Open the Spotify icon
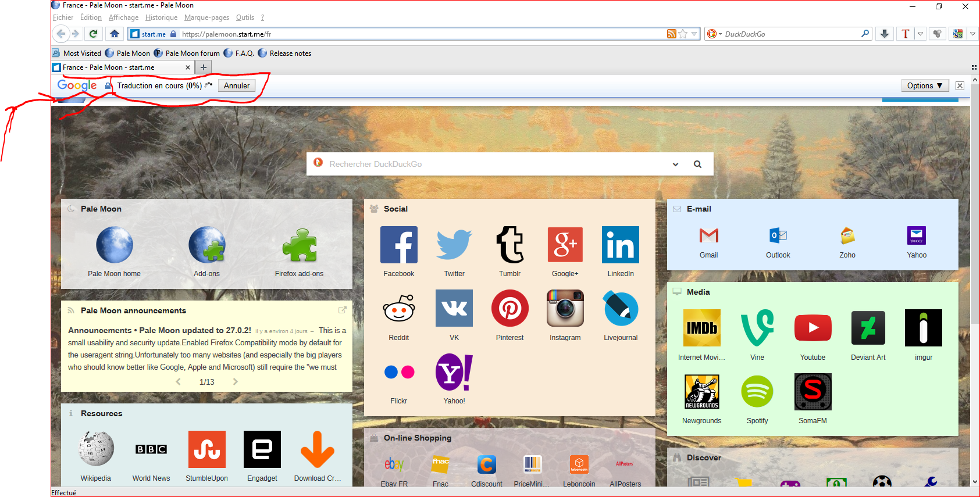Image resolution: width=980 pixels, height=497 pixels. click(757, 392)
